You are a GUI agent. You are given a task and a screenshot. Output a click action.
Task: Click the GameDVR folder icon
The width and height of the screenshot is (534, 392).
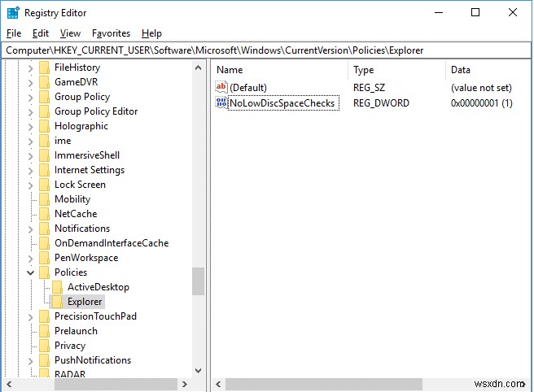tap(44, 82)
